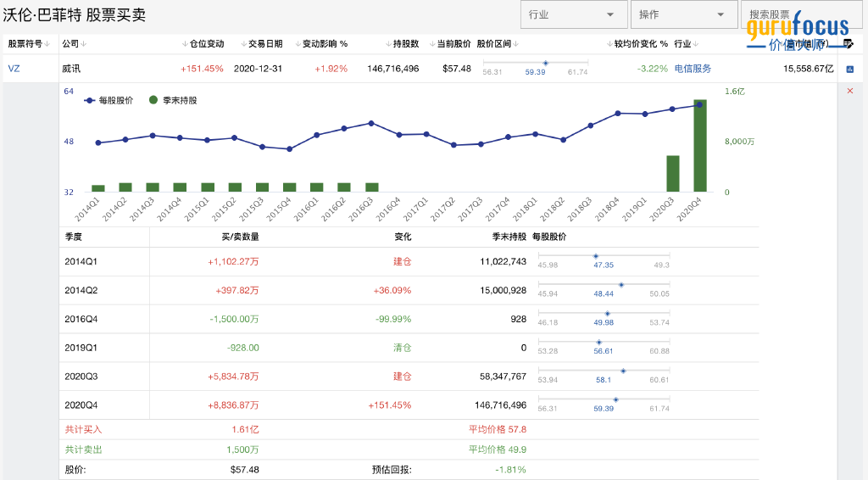The height and width of the screenshot is (480, 868).
Task: Click the 2020Q4 row price range marker
Action: (615, 399)
